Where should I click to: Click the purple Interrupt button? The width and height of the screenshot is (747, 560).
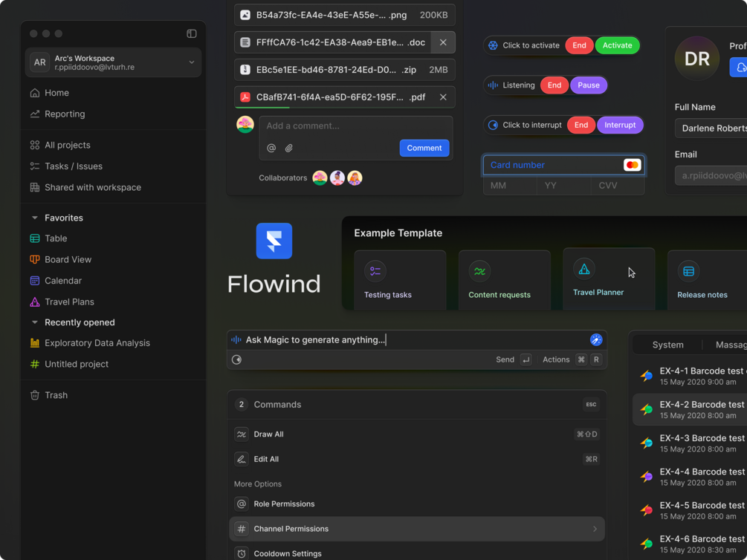620,125
